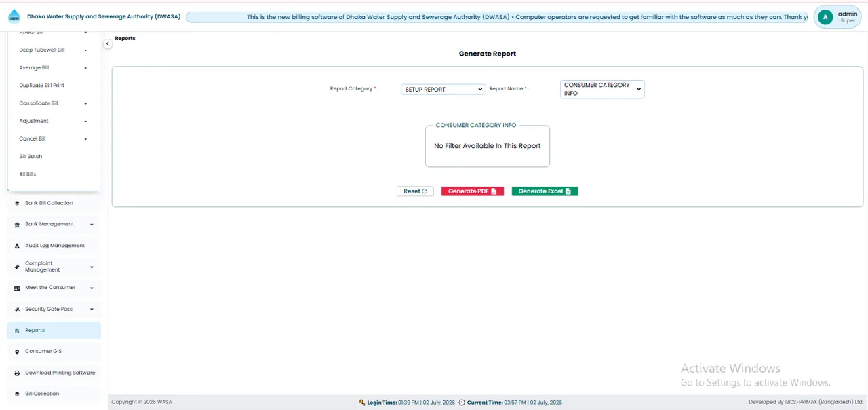Collapse the sidebar with the chevron button
868x410 pixels.
point(107,43)
